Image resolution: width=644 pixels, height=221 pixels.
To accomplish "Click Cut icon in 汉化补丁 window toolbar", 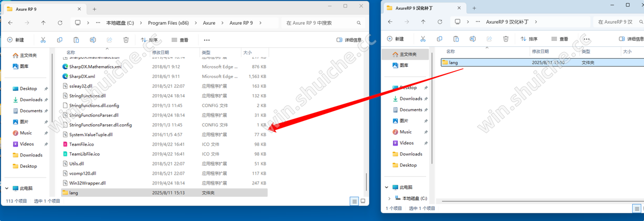I will tap(423, 39).
